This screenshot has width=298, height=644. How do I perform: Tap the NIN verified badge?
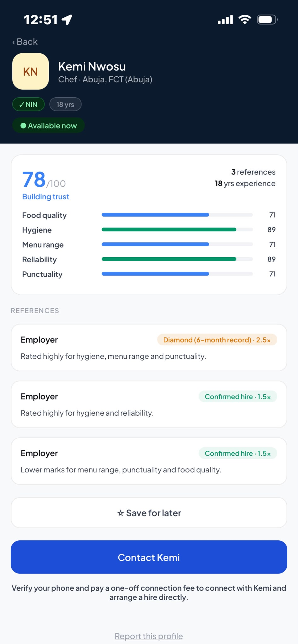click(x=28, y=104)
